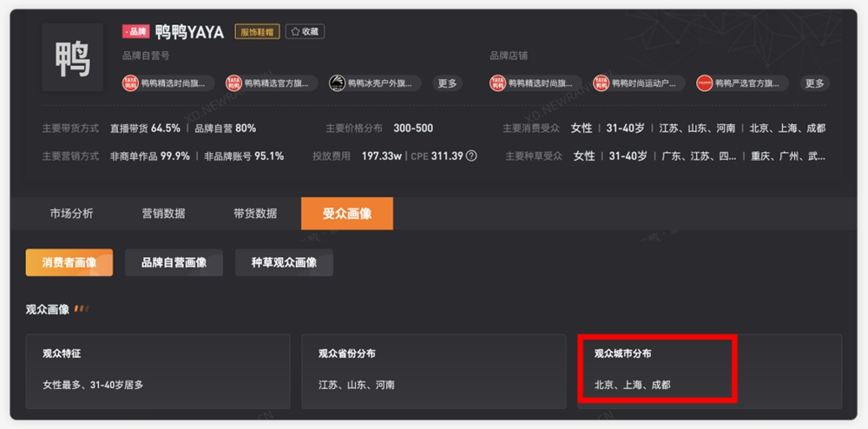
Task: Select the 品牌自营画像 sub-tab
Action: (174, 262)
